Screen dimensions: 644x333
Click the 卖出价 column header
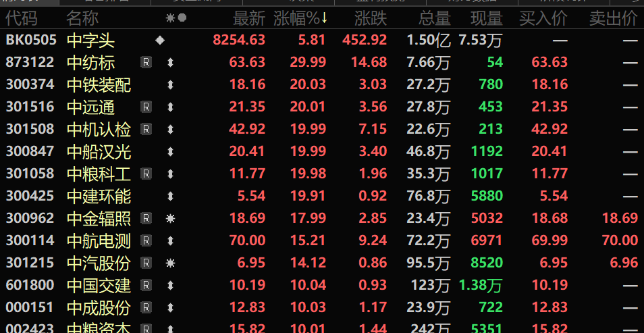pos(614,18)
